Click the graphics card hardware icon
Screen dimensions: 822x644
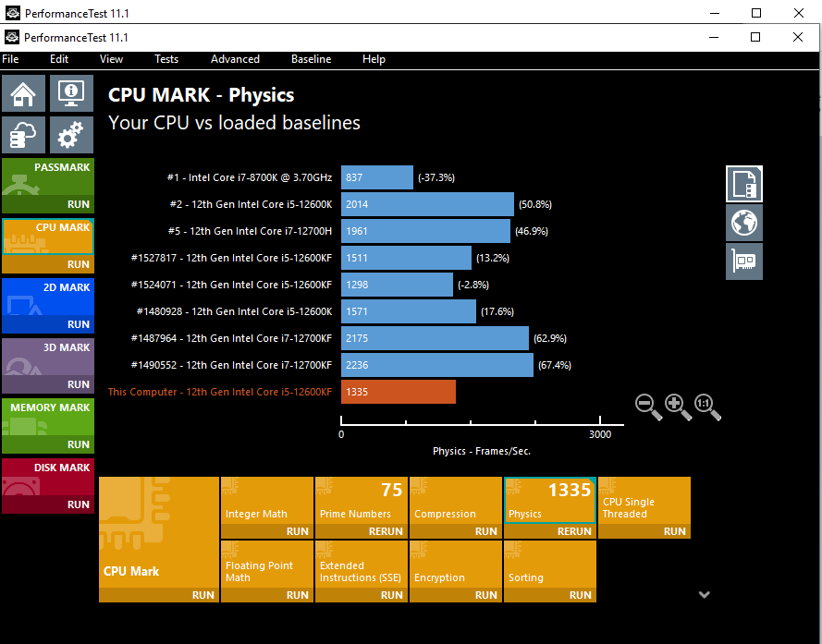point(744,261)
